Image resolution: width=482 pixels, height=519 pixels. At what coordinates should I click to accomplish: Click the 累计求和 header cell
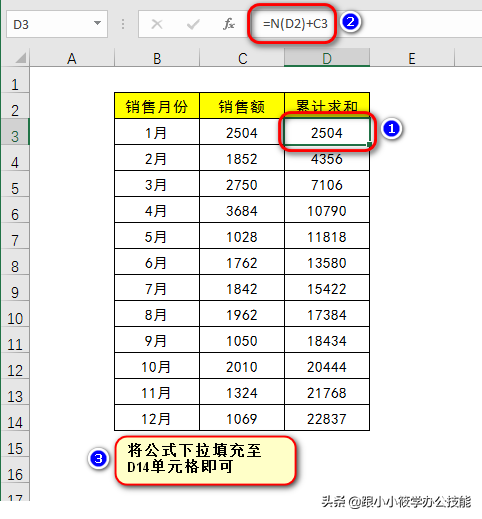pos(327,106)
